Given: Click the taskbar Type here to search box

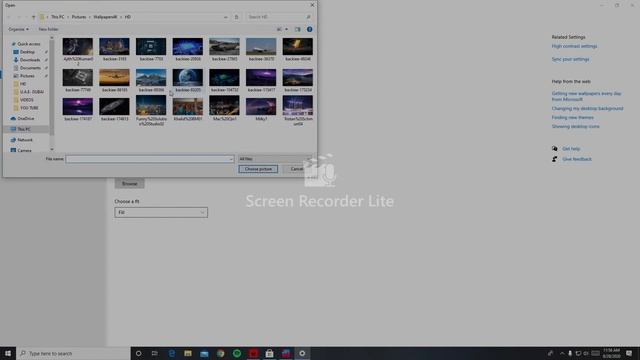Looking at the screenshot, I should click(73, 353).
